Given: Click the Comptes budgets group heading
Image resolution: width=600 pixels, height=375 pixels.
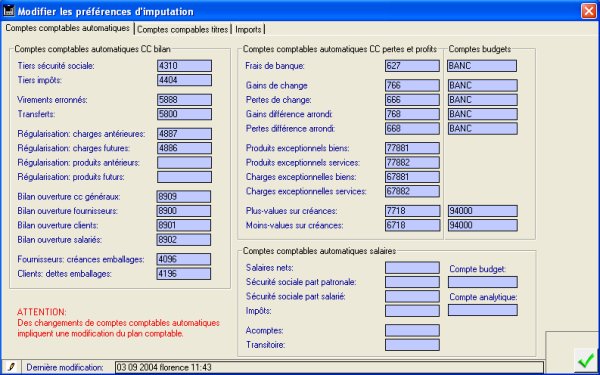Looking at the screenshot, I should (479, 49).
